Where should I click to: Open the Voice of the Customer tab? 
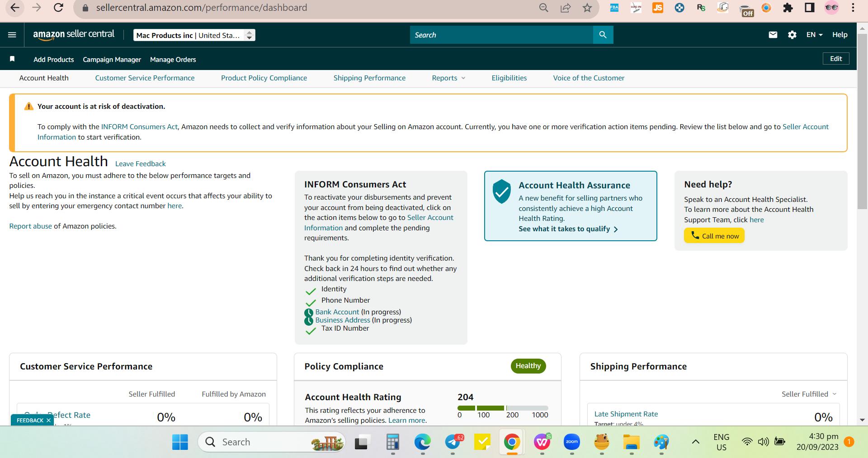click(589, 78)
